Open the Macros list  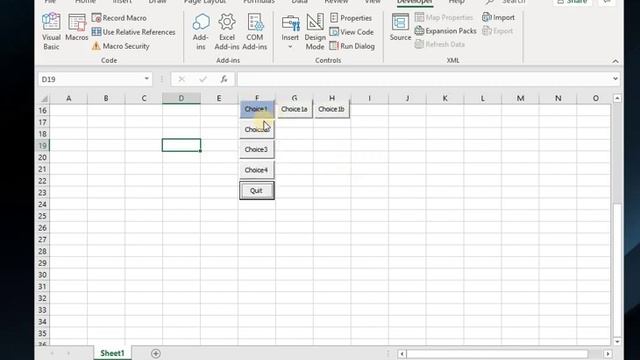click(77, 27)
